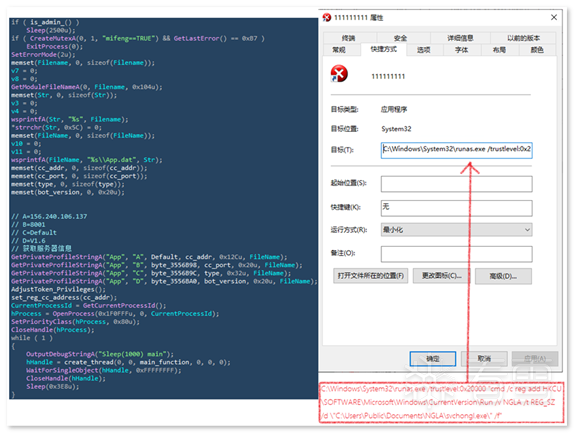
Task: Open the 布局 tab
Action: 499,50
